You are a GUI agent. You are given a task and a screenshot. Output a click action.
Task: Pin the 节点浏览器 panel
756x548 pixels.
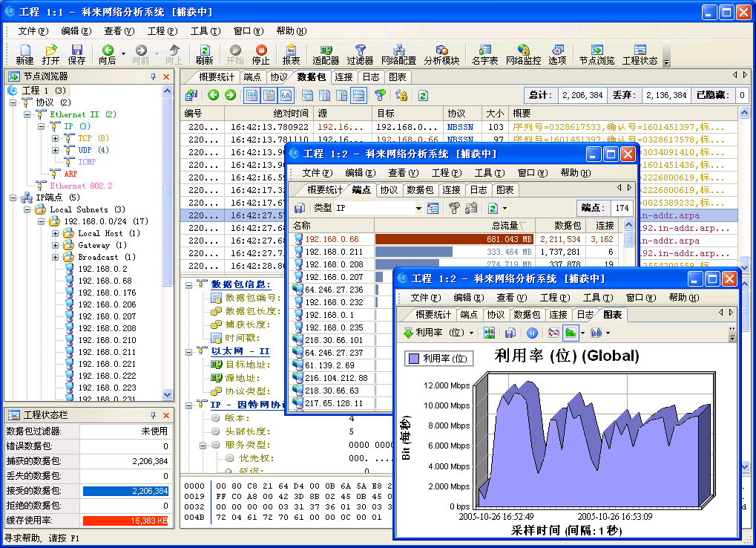tap(154, 76)
